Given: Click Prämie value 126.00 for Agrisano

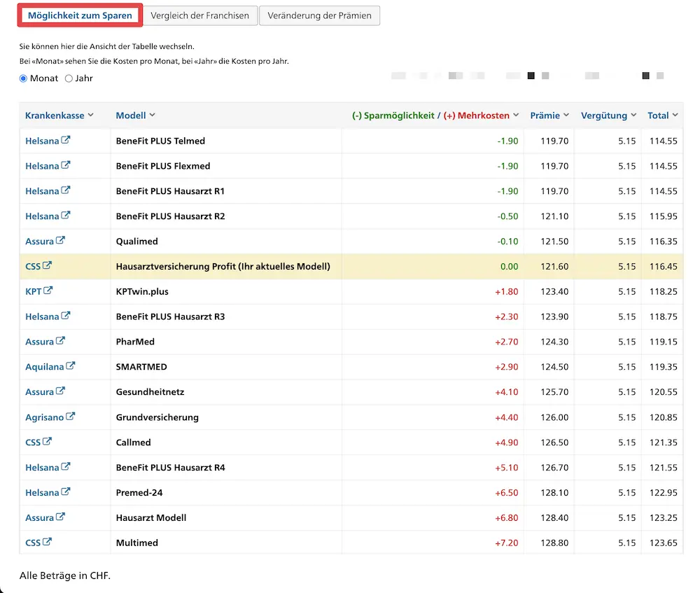Looking at the screenshot, I should 554,417.
